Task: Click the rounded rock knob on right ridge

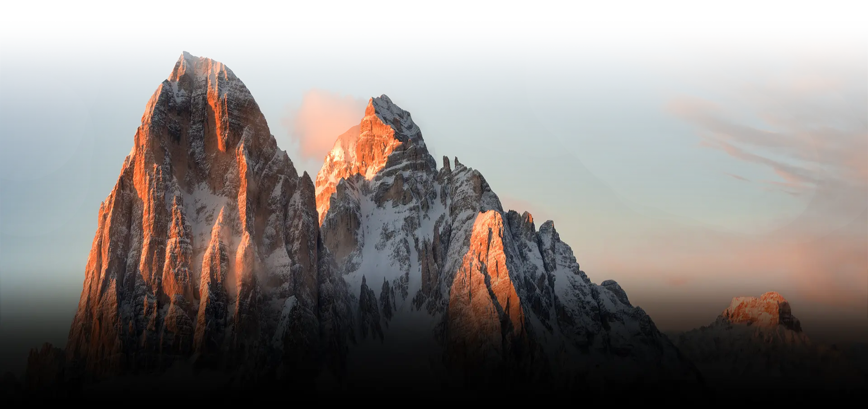Action: pos(614,287)
